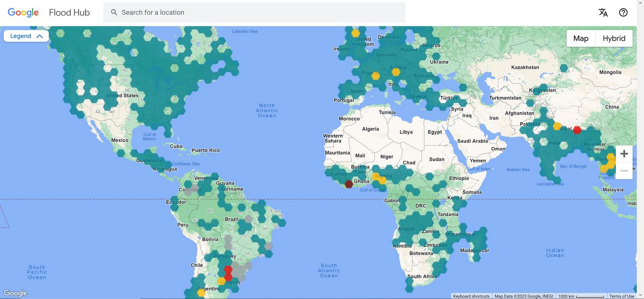Click the 1000 km map scale
644x299 pixels.
[581, 296]
